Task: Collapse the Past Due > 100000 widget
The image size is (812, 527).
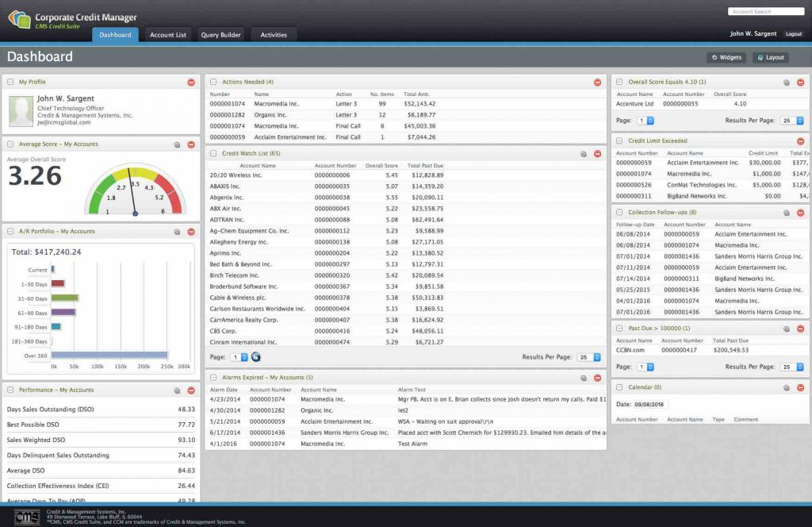Action: click(619, 328)
